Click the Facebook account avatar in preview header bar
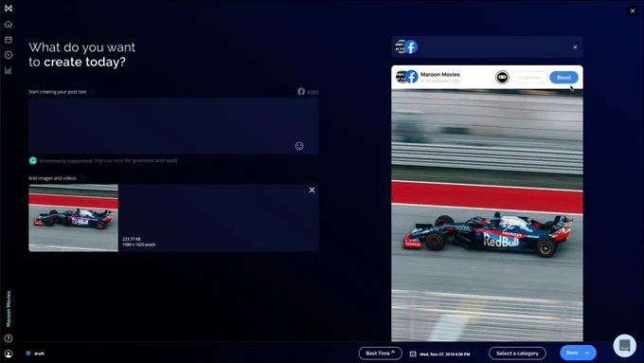Viewport: 644px width, 363px height. click(406, 46)
